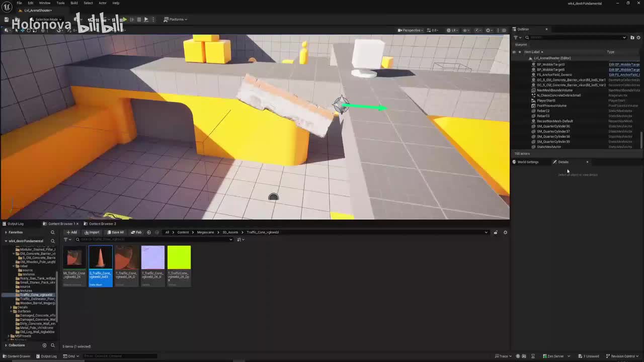Click the Content Browser search field
The width and height of the screenshot is (644, 362).
154,239
